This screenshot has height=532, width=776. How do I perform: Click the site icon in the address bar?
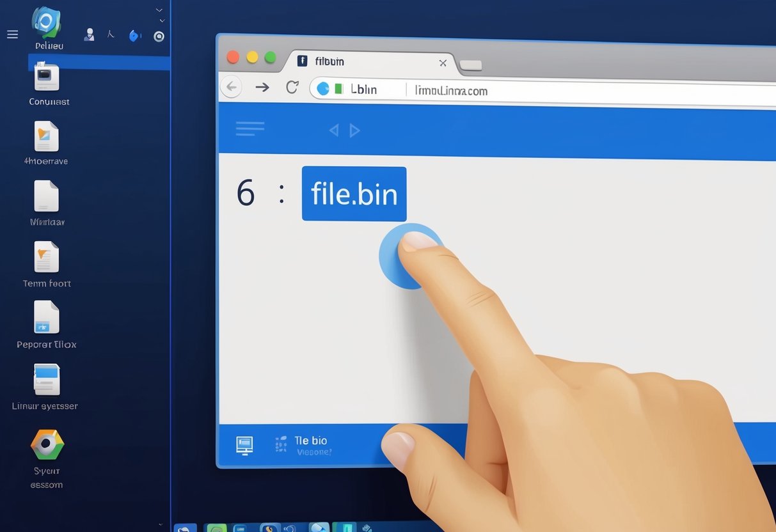pyautogui.click(x=324, y=88)
